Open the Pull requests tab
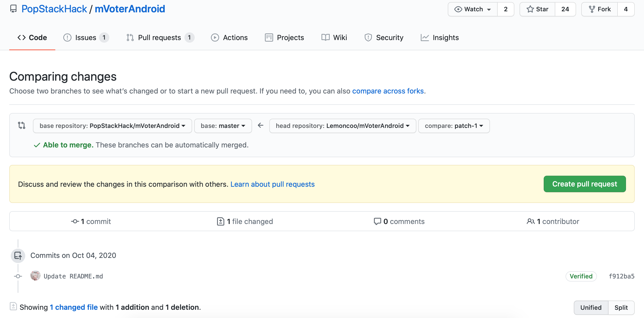The height and width of the screenshot is (318, 644). pos(159,38)
